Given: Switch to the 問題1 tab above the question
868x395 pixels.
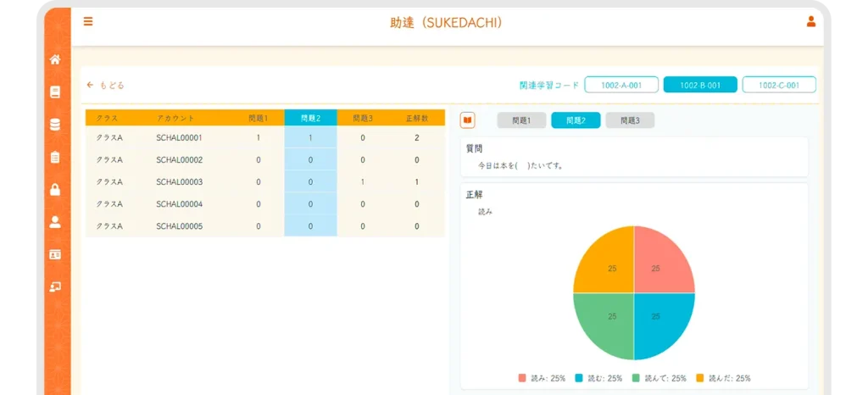Looking at the screenshot, I should [x=521, y=120].
